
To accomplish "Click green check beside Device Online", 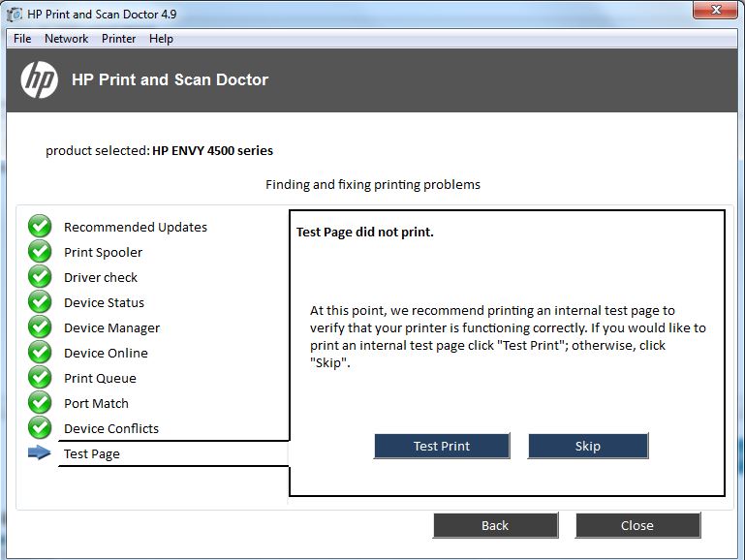I will tap(40, 352).
